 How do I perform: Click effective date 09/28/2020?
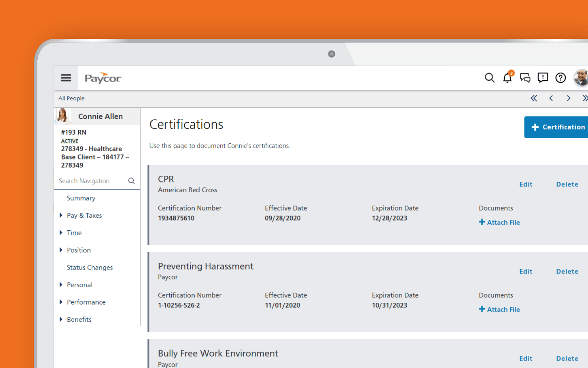coord(283,218)
